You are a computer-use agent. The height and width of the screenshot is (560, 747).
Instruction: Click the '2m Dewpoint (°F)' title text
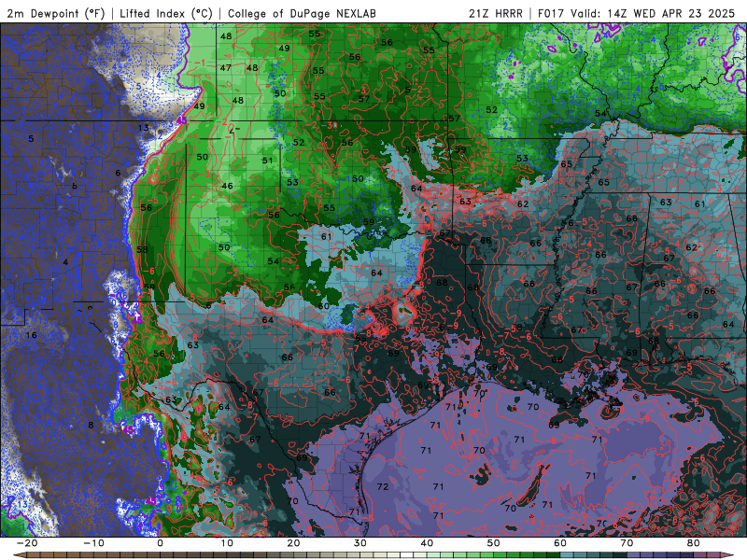pos(56,13)
